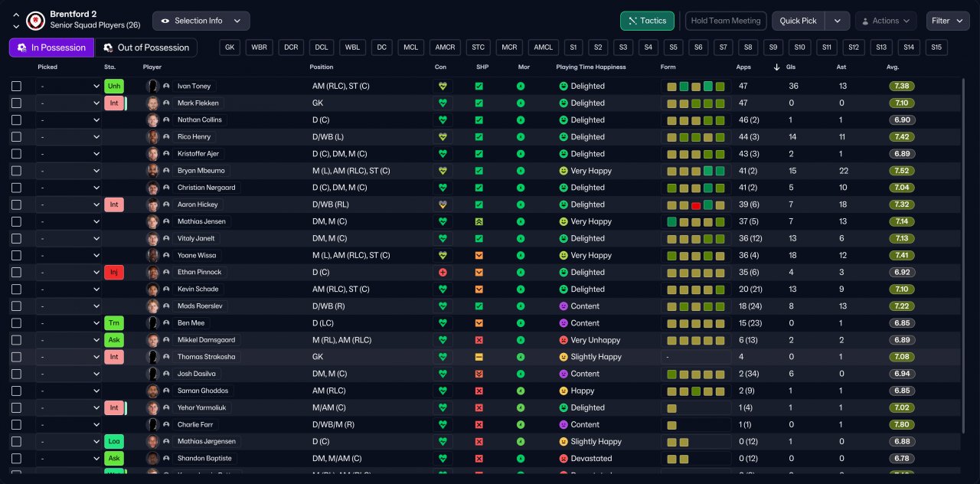Viewport: 980px width, 484px height.
Task: Click Rico Henry's player portrait
Action: point(153,137)
